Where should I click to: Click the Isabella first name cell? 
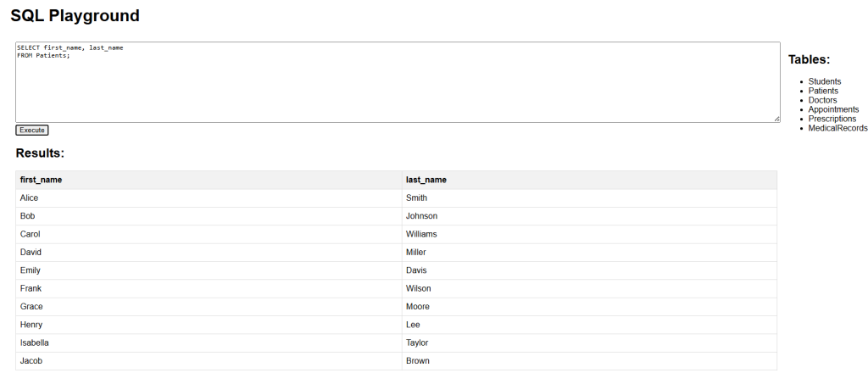(209, 342)
